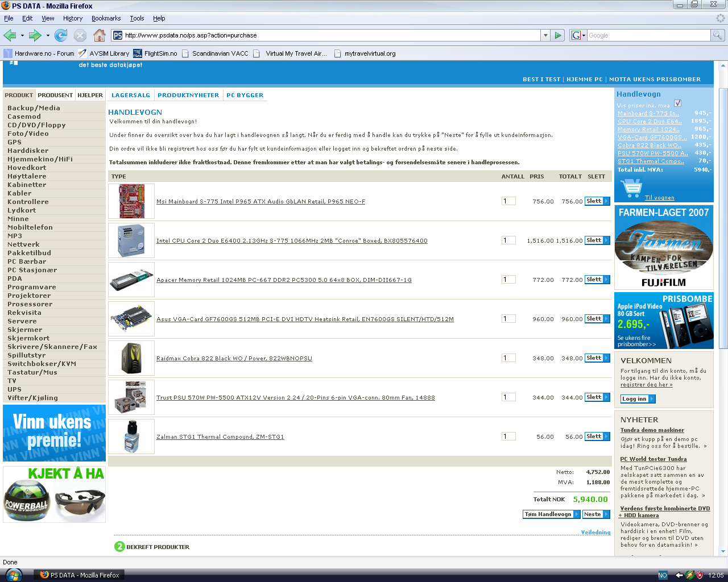The height and width of the screenshot is (582, 728).
Task: Open the Zalman Thermal Compound thumbnail
Action: pyautogui.click(x=131, y=436)
